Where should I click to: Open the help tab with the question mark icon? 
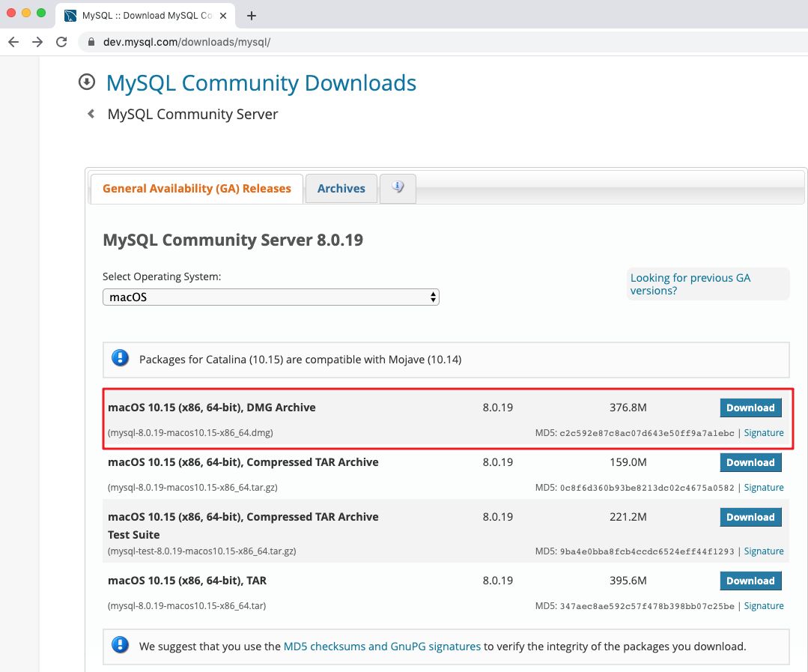[398, 188]
